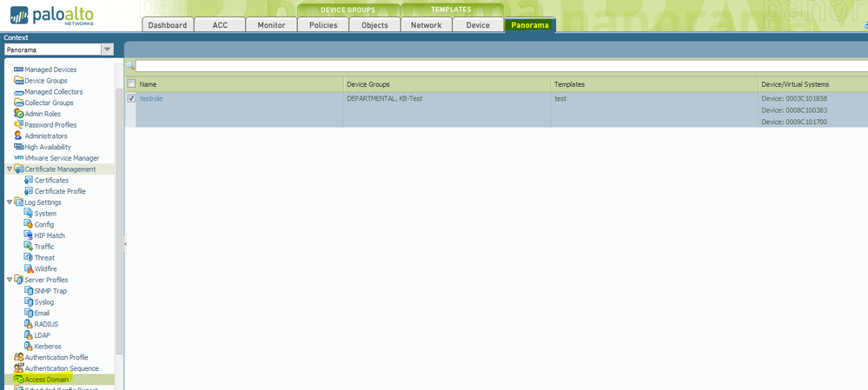Image resolution: width=868 pixels, height=390 pixels.
Task: Click the VMware Service Manager vm icon
Action: click(18, 158)
